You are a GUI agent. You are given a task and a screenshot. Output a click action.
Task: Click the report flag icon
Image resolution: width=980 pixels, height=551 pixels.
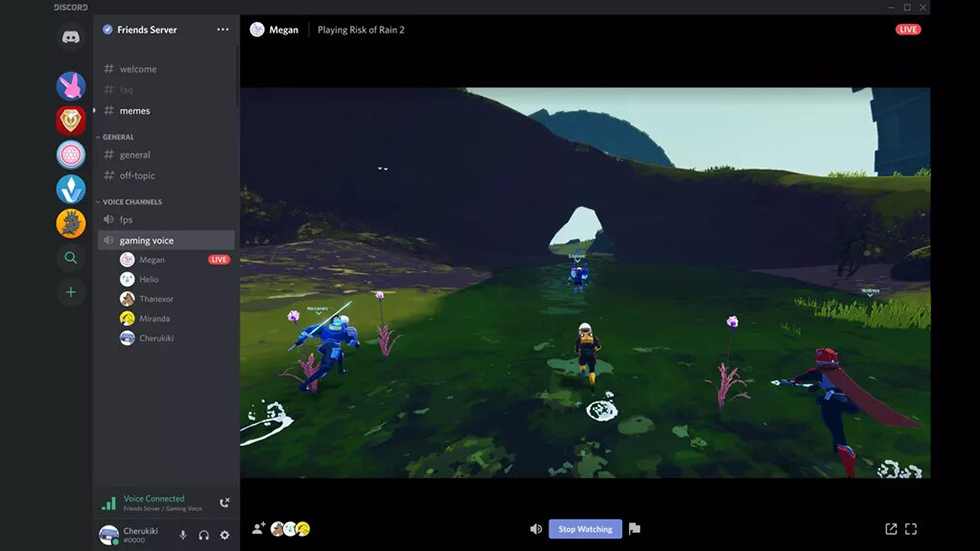click(634, 529)
